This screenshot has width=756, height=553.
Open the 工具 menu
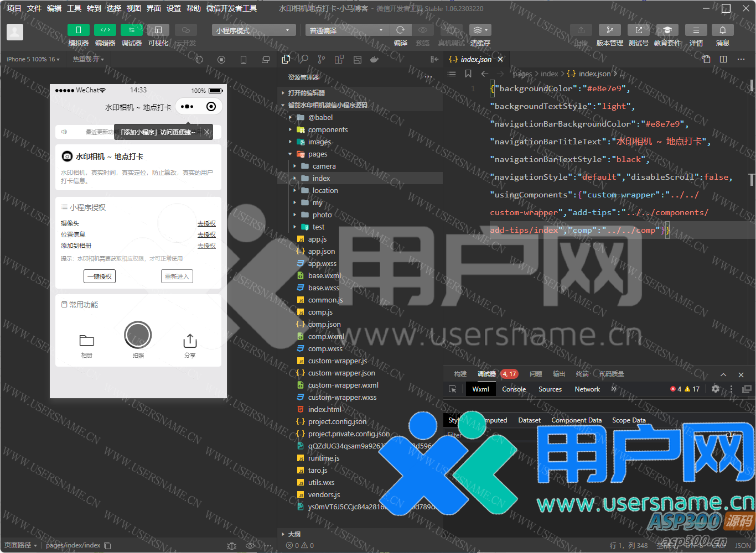click(x=74, y=8)
